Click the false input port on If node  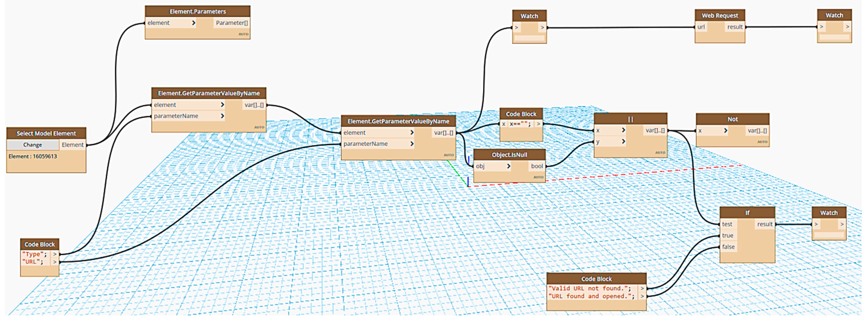click(x=728, y=247)
